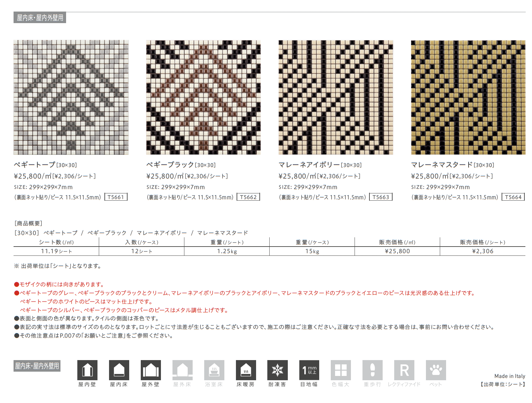
Task: Select the 屋外壁 outdoor wall icon
Action: pos(151,370)
